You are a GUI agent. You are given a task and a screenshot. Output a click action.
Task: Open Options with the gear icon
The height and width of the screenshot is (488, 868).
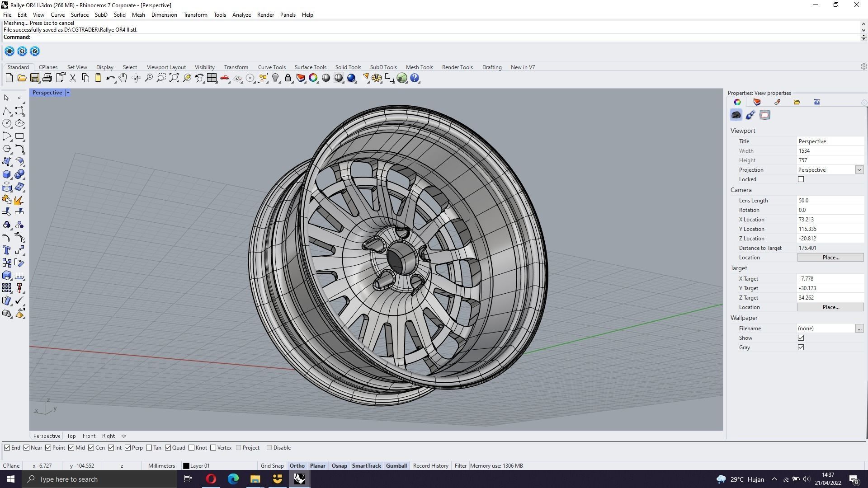[x=377, y=78]
